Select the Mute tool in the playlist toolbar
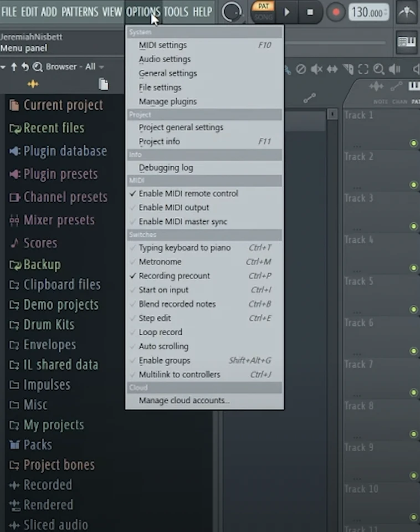The width and height of the screenshot is (420, 532). [316, 69]
